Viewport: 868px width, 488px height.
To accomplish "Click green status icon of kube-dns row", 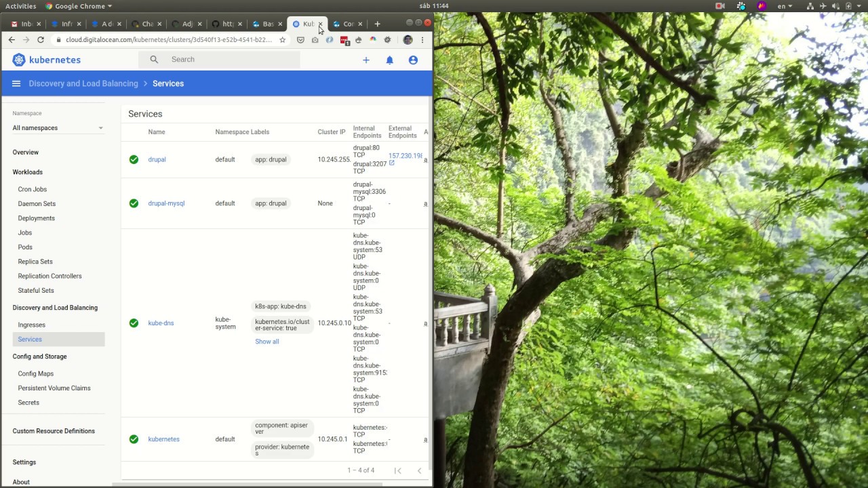I will tap(134, 323).
